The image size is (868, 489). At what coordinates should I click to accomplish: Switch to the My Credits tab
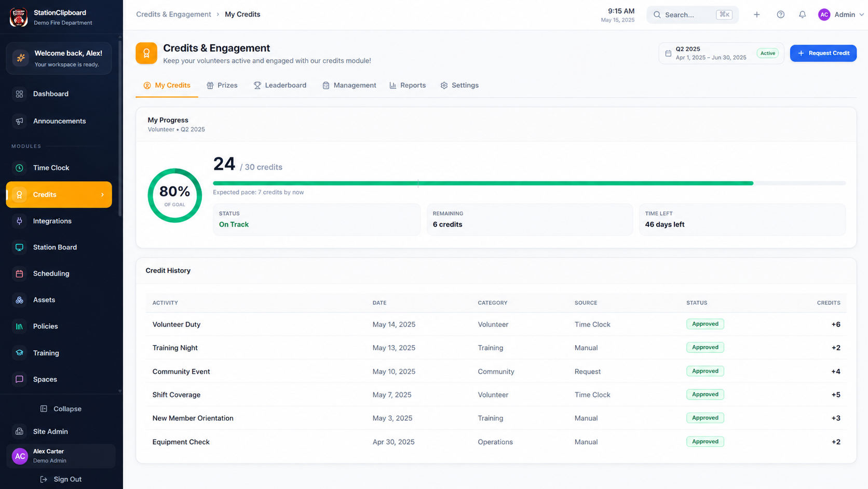(x=167, y=85)
